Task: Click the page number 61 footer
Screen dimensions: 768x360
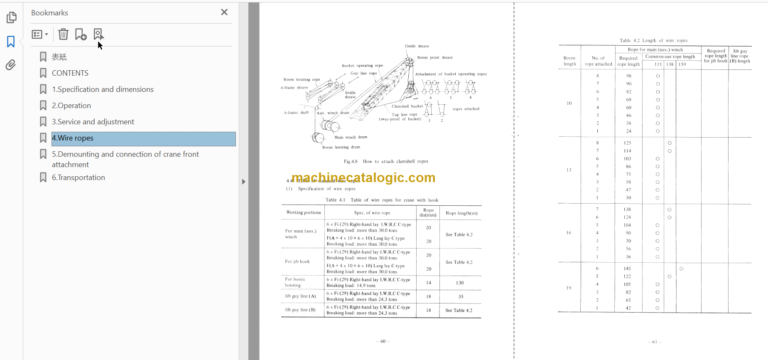Action: click(654, 342)
